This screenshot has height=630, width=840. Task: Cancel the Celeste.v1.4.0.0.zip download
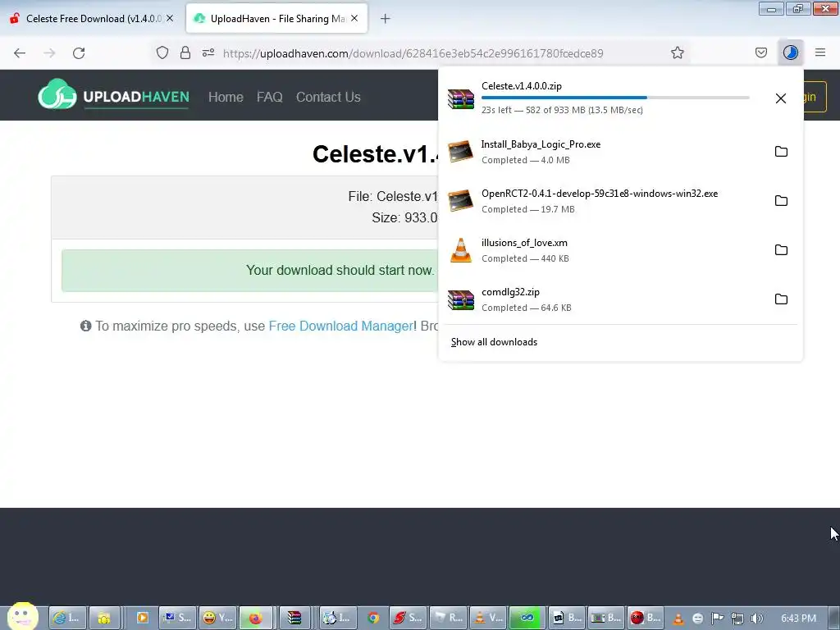click(x=781, y=98)
